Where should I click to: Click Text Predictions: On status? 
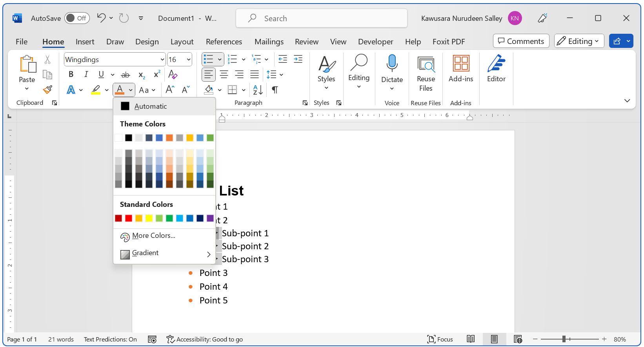(110, 339)
